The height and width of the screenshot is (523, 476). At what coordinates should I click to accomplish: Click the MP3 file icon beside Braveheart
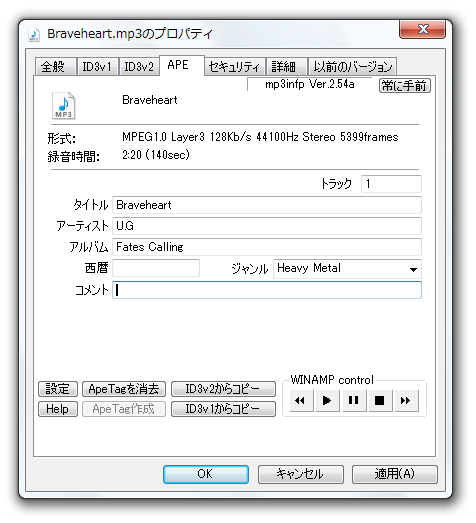click(63, 106)
